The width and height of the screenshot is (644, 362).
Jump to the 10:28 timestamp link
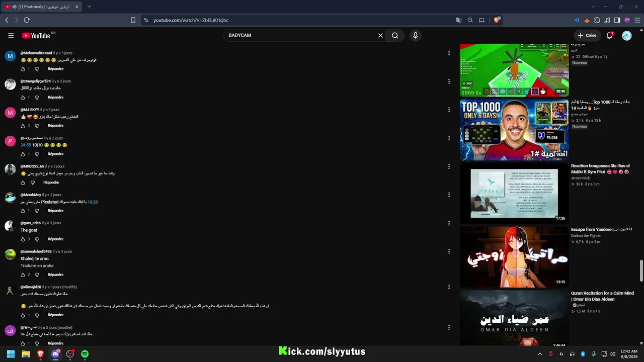(93, 202)
